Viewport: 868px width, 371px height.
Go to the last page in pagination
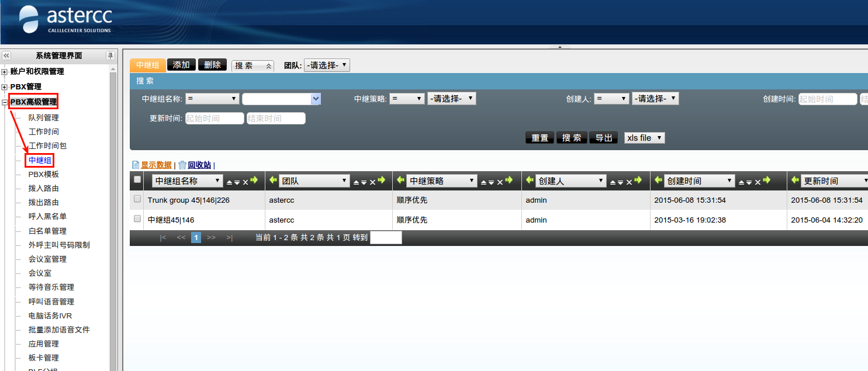229,238
